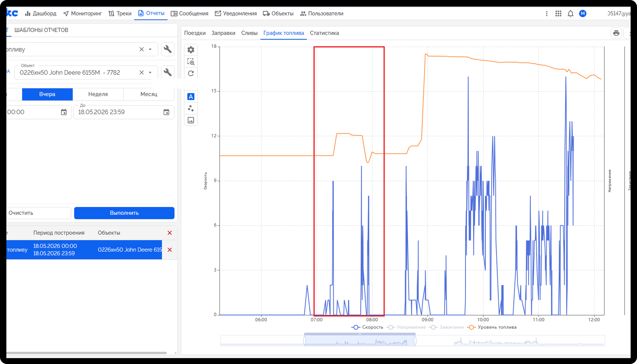Toggle the Зажигание series in the legend
This screenshot has width=637, height=364.
446,327
